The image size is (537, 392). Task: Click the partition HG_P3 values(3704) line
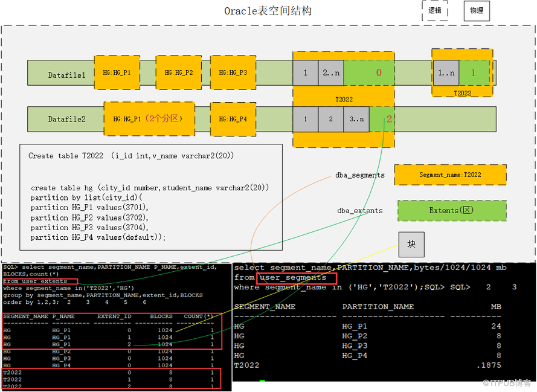pos(89,228)
